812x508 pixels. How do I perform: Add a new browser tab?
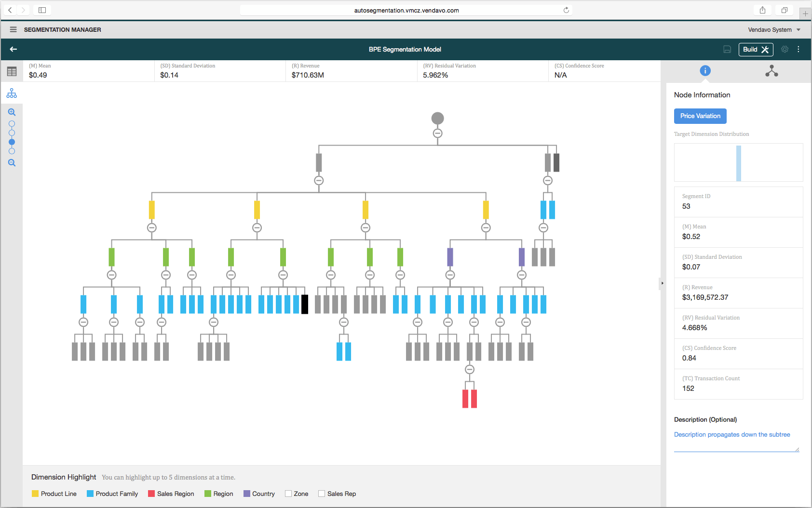pyautogui.click(x=805, y=13)
